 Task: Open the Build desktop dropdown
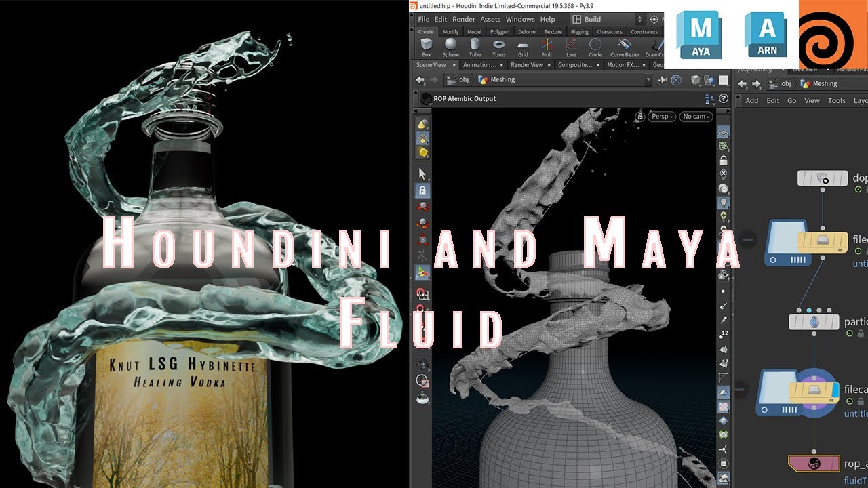click(607, 20)
